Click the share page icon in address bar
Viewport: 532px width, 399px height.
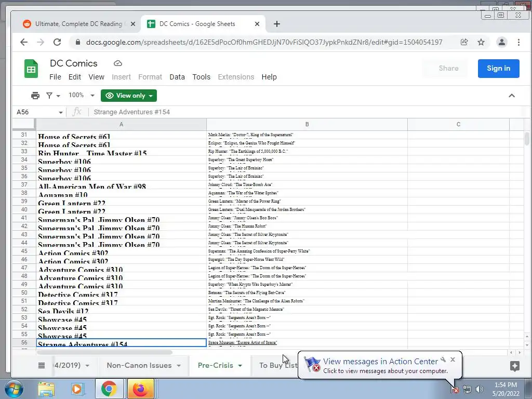[464, 42]
